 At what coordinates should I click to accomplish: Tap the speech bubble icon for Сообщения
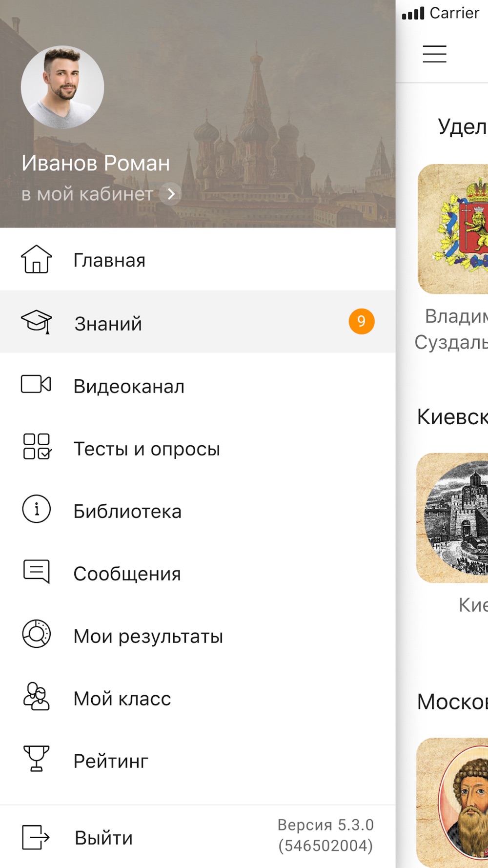point(37,572)
